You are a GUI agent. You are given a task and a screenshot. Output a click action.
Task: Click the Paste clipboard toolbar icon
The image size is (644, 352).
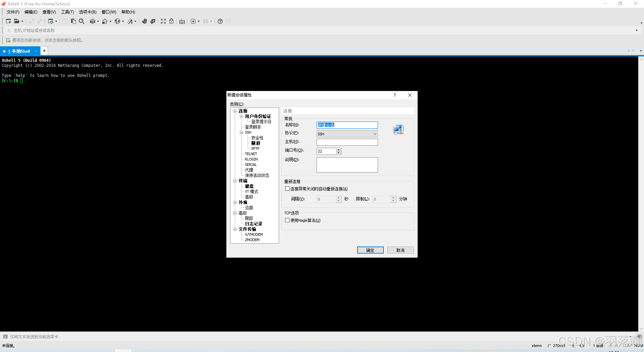(73, 21)
